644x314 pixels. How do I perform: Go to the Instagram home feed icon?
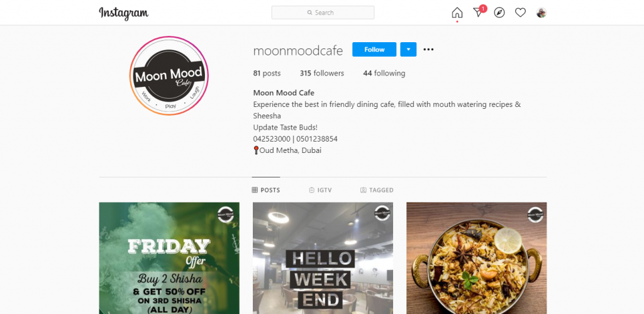coord(457,13)
